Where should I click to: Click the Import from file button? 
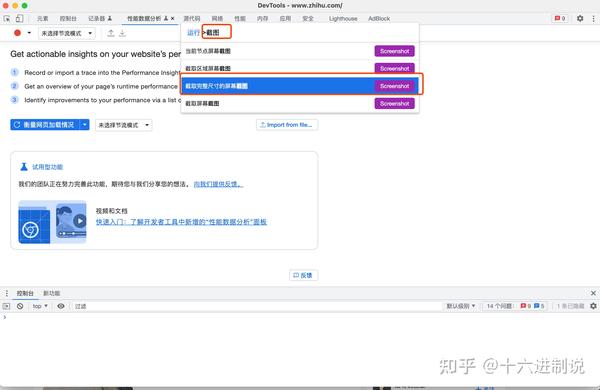pos(287,125)
